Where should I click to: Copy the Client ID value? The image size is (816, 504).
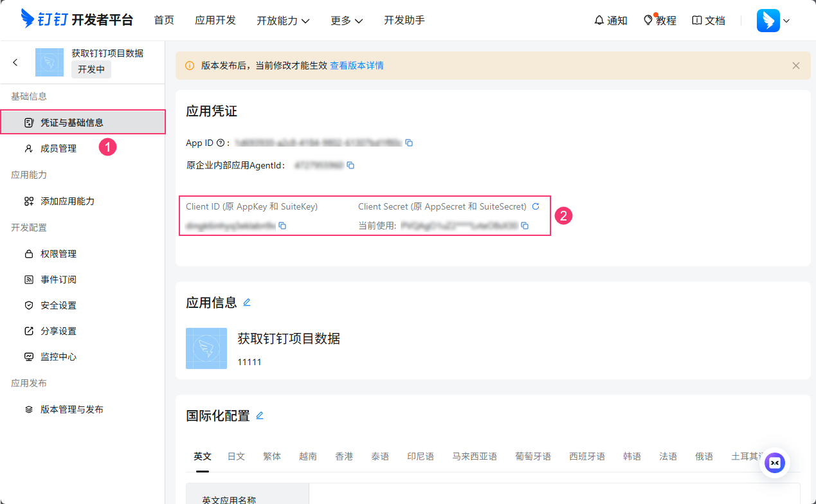pyautogui.click(x=282, y=226)
